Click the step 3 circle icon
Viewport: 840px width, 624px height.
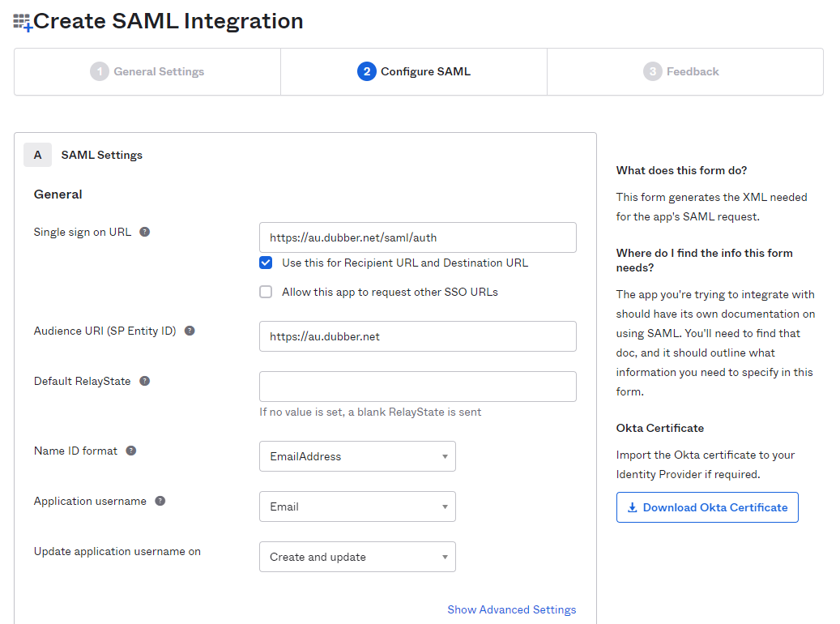(653, 71)
